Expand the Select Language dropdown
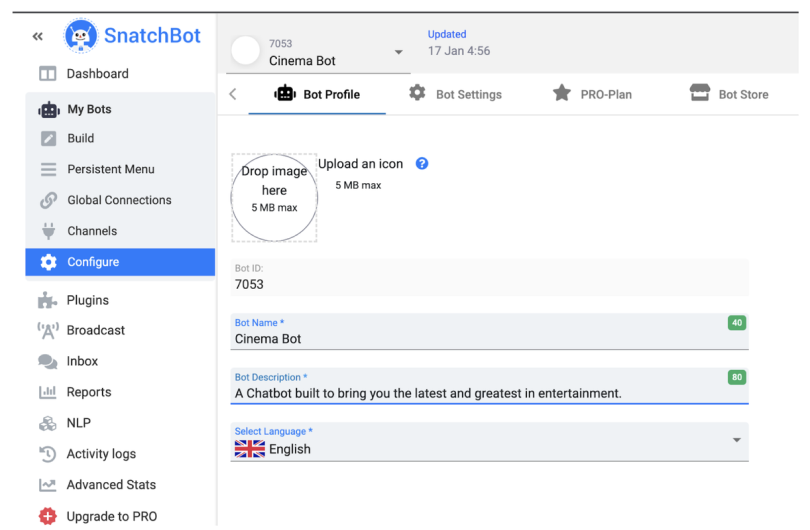Image resolution: width=810 pixels, height=530 pixels. (737, 441)
